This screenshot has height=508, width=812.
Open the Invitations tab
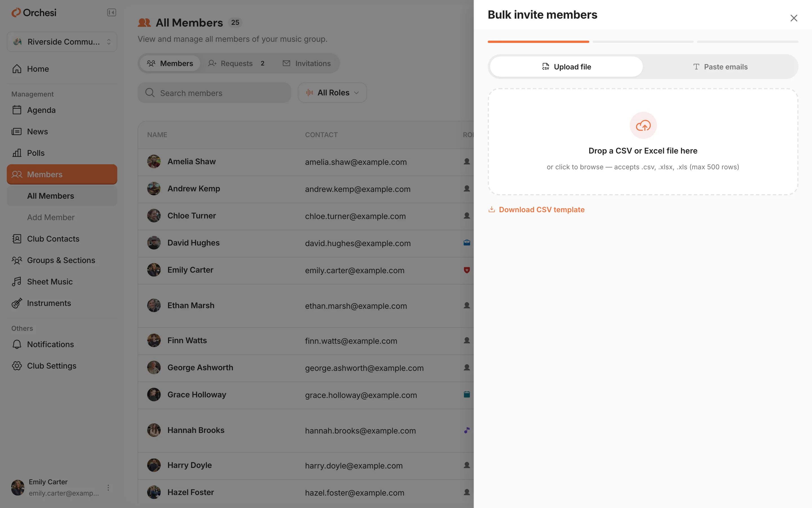307,63
